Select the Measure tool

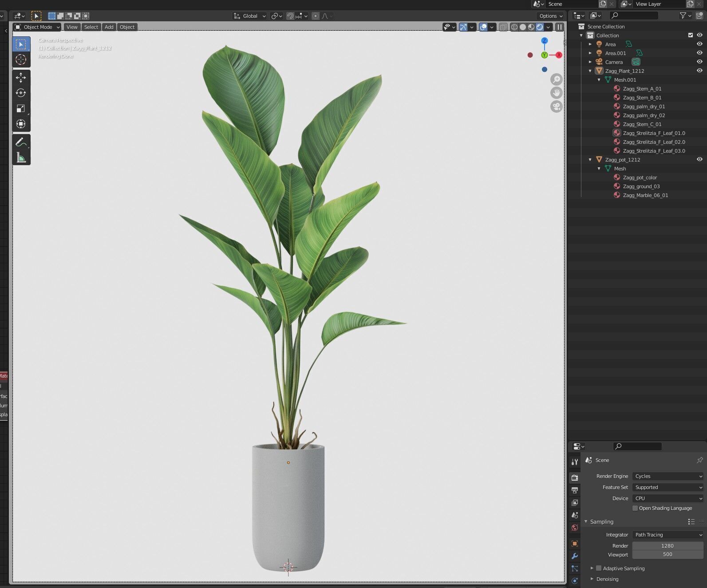[21, 158]
